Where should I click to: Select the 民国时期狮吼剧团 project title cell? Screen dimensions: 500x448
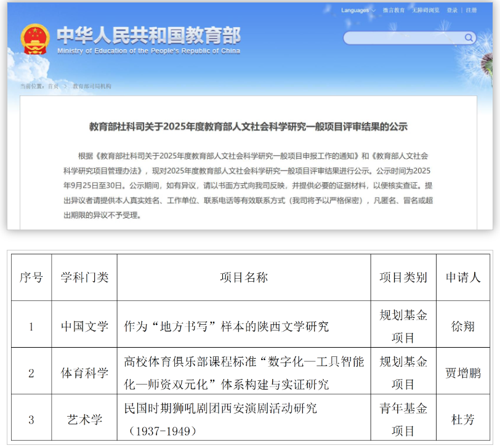244,417
